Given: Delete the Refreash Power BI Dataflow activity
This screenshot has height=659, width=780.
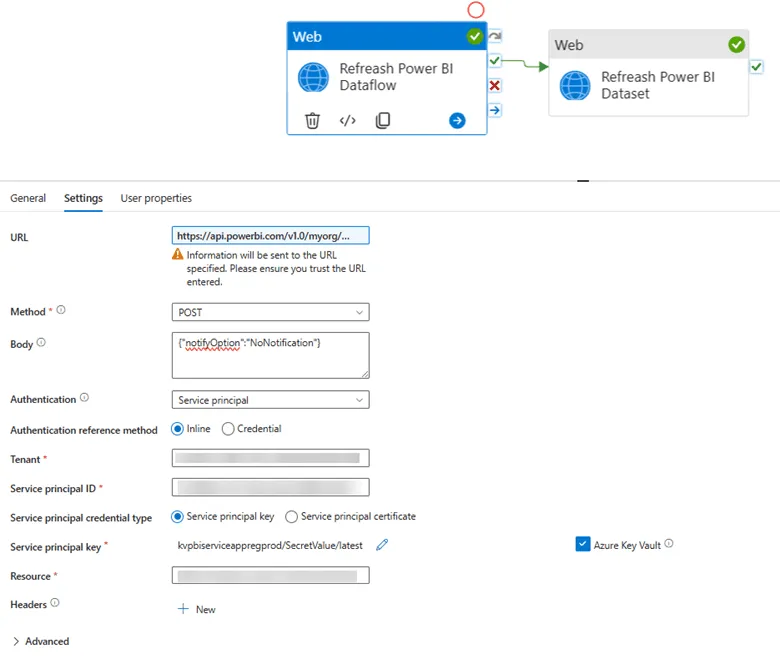Looking at the screenshot, I should [312, 120].
